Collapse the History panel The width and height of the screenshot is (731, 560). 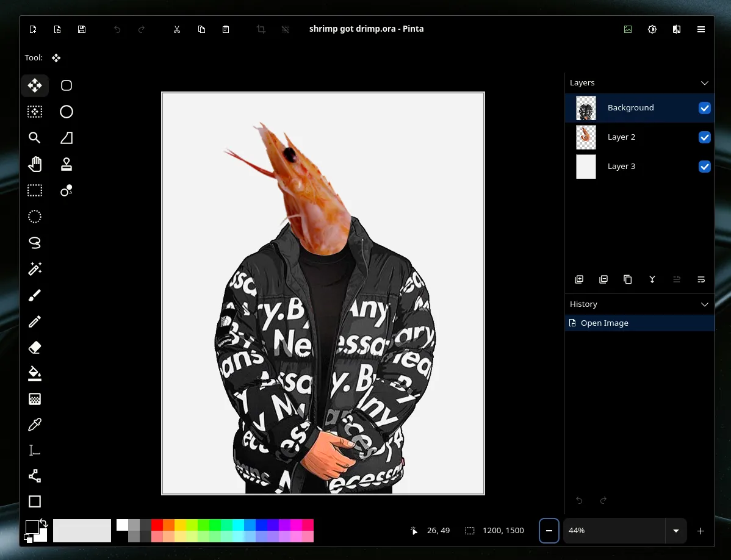pyautogui.click(x=704, y=304)
